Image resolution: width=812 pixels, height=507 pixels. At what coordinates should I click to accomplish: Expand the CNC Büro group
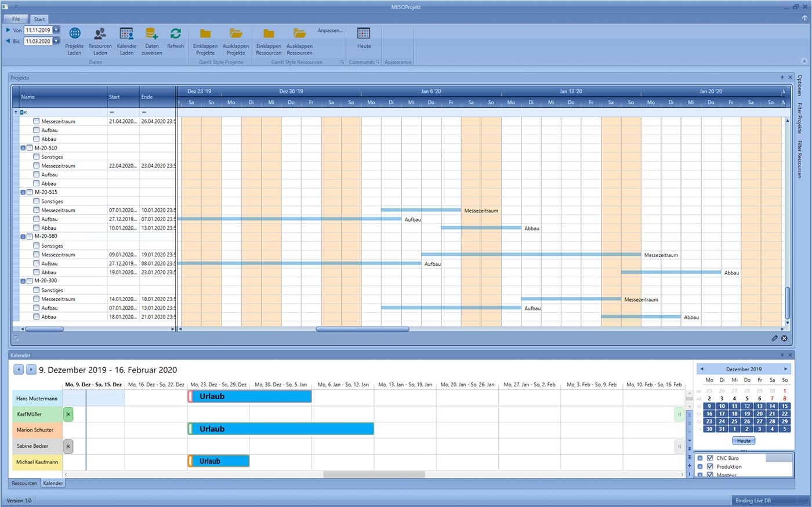coord(700,458)
